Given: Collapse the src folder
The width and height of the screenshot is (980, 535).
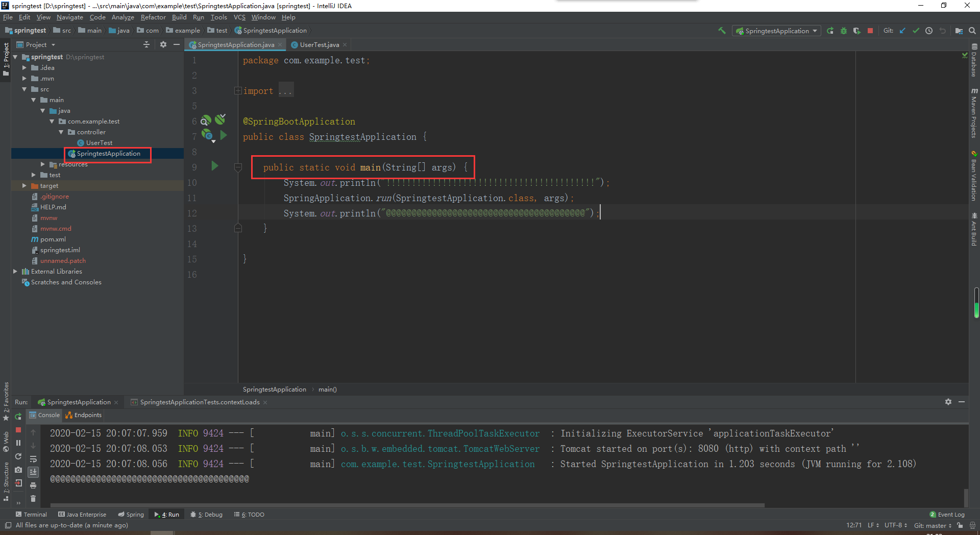Looking at the screenshot, I should pyautogui.click(x=24, y=89).
